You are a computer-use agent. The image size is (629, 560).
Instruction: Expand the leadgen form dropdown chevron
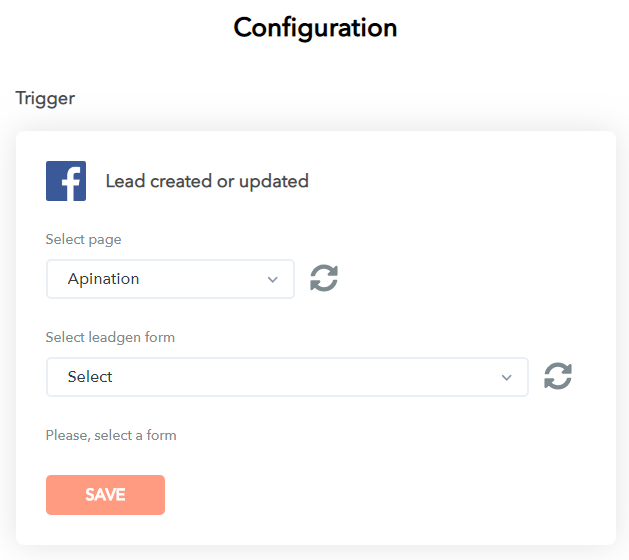pyautogui.click(x=506, y=378)
